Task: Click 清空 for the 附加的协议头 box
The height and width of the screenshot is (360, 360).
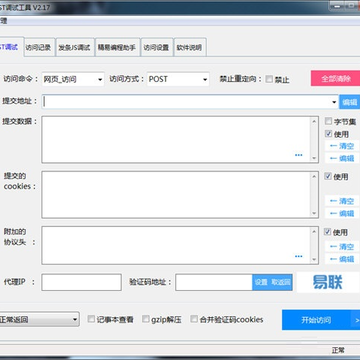Action: [x=342, y=247]
